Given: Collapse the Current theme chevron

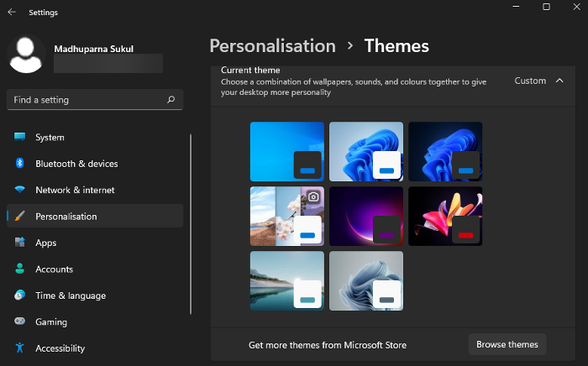Looking at the screenshot, I should (x=559, y=81).
